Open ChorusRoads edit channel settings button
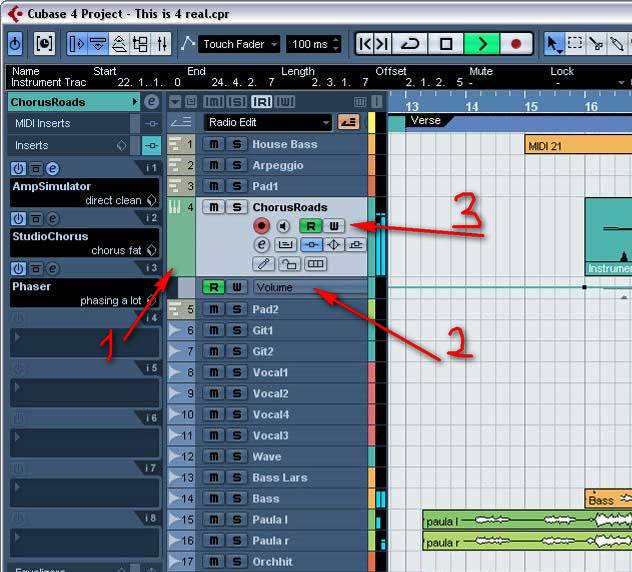Screen dimensions: 632x572 pos(262,245)
